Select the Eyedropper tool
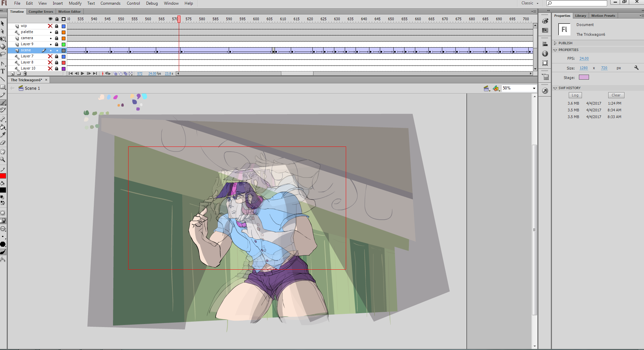644x350 pixels. click(3, 135)
